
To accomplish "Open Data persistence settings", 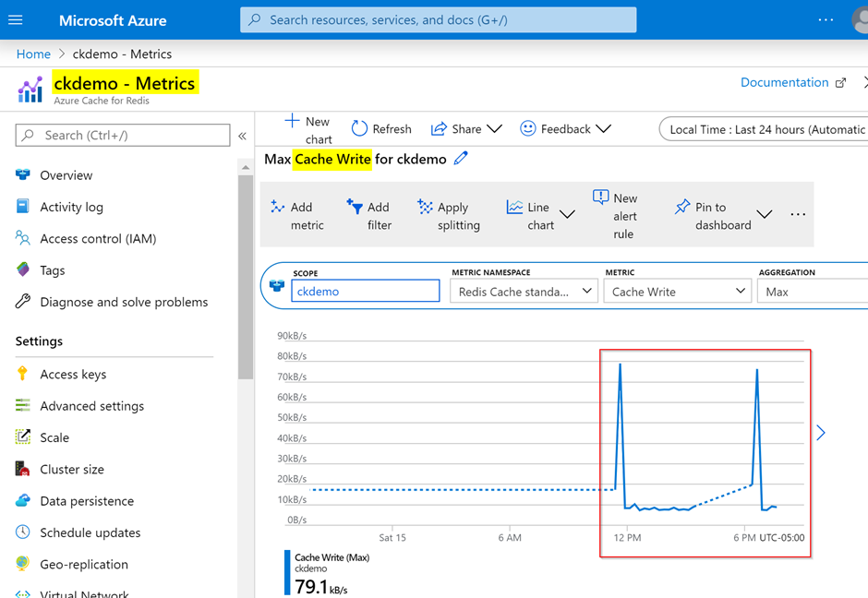I will click(x=87, y=501).
